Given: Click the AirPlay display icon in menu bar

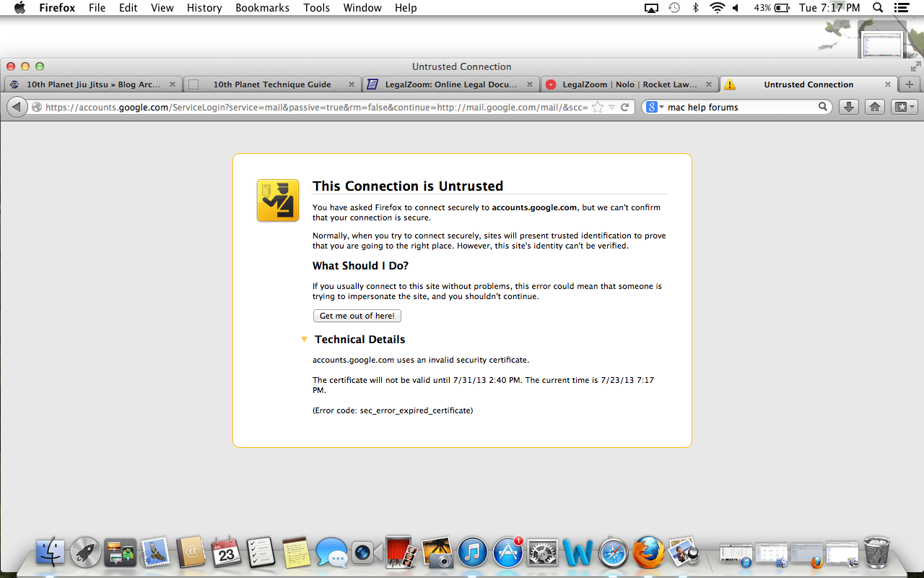Looking at the screenshot, I should click(651, 8).
